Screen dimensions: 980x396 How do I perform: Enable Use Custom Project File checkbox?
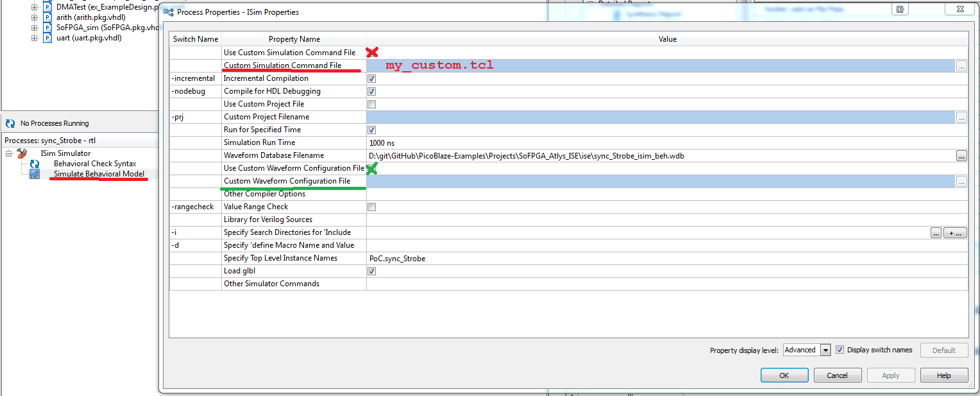click(371, 104)
